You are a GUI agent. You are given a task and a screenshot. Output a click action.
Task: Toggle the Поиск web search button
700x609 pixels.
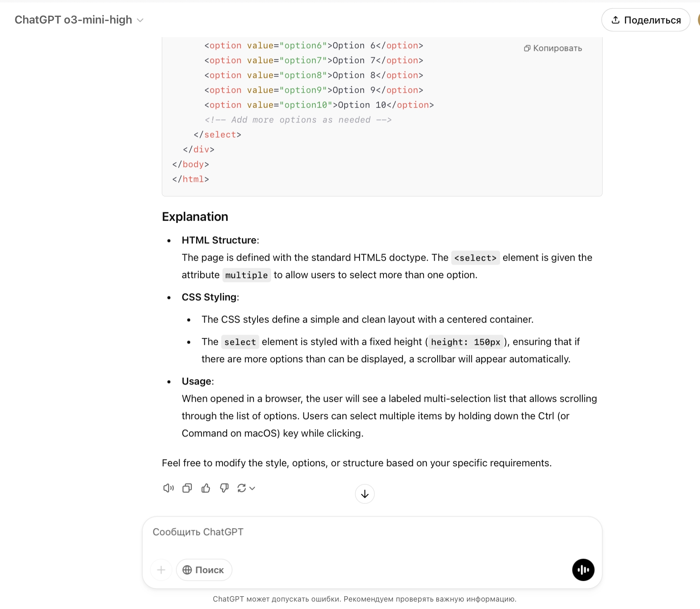coord(204,570)
